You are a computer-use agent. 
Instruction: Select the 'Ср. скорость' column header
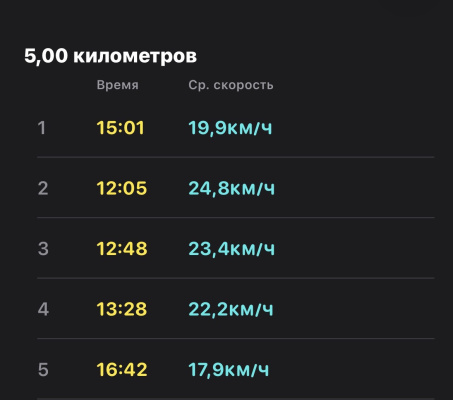pos(231,85)
